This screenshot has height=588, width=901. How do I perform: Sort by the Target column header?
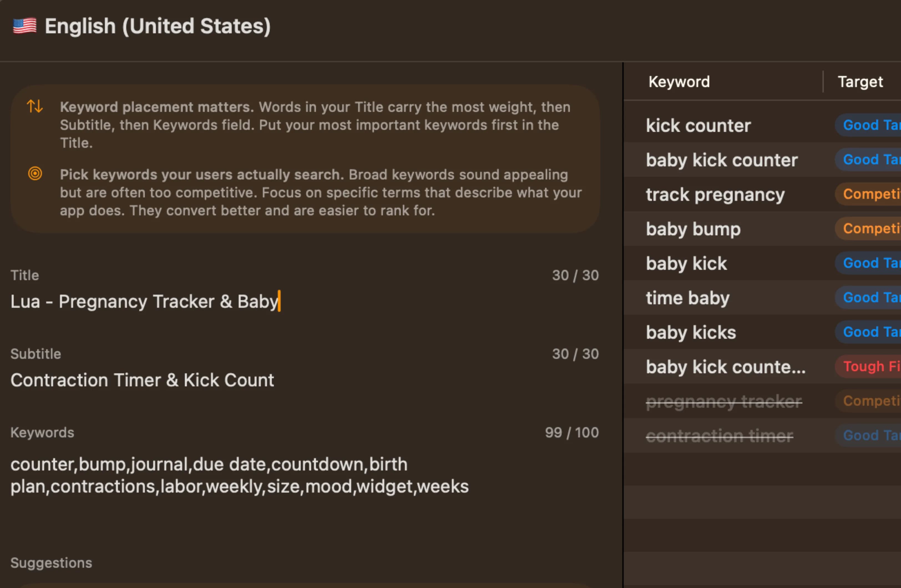[860, 82]
